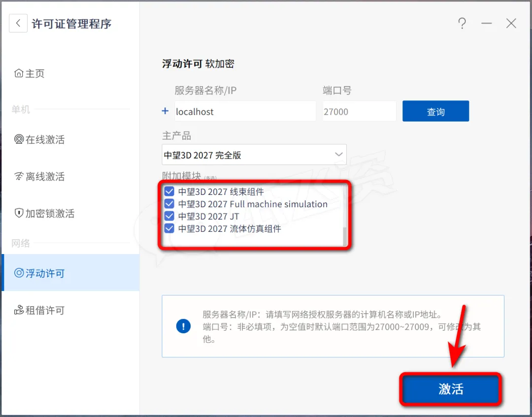The height and width of the screenshot is (417, 532).
Task: Add another server with the plus icon
Action: tap(165, 111)
